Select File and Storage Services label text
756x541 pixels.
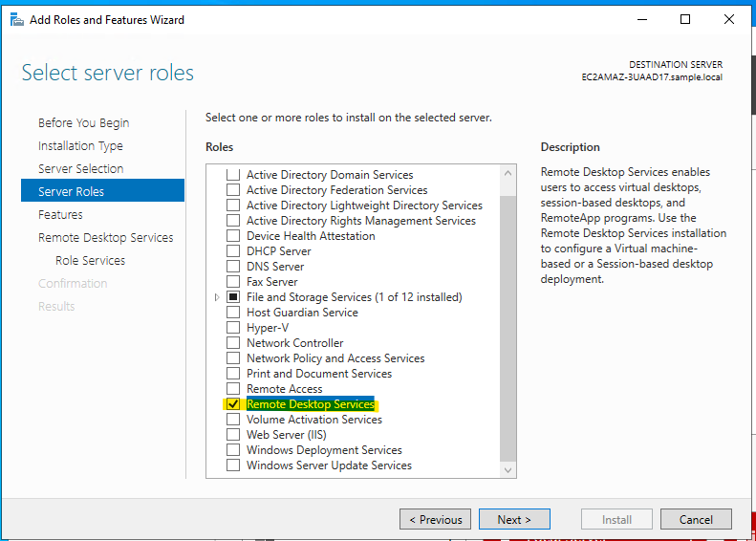pos(355,297)
